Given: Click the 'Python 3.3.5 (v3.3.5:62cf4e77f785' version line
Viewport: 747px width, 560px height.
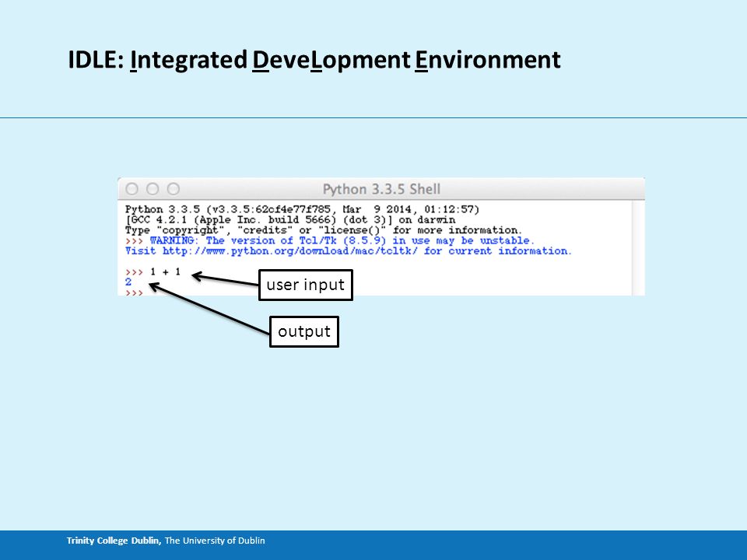Looking at the screenshot, I should pyautogui.click(x=302, y=209).
